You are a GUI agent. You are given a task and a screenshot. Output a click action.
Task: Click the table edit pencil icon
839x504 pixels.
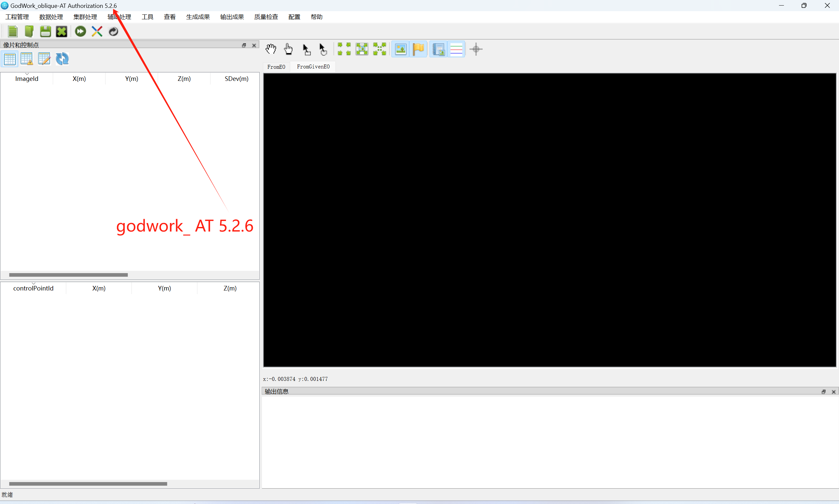(x=44, y=59)
